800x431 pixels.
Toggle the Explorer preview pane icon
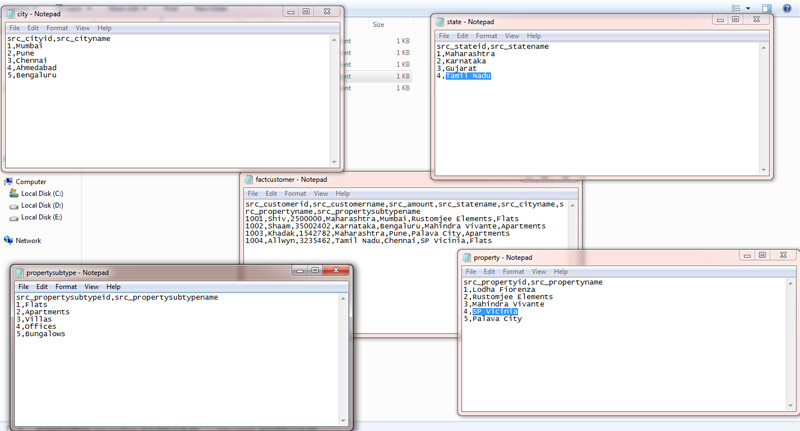click(767, 8)
